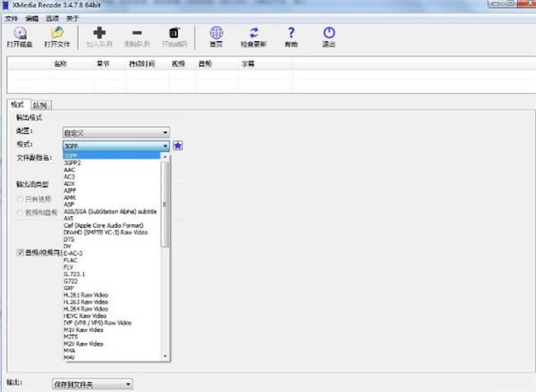This screenshot has height=392, width=536.
Task: Click the format list scrollbar down arrow
Action: tap(165, 356)
